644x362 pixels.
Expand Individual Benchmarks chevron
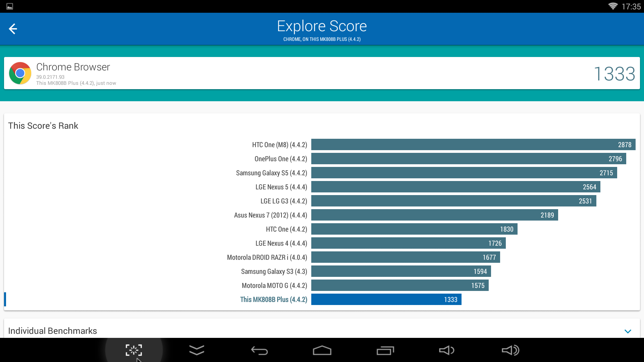coord(628,331)
